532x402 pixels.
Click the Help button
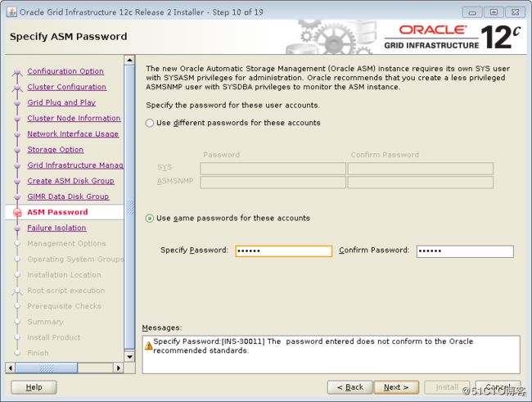click(34, 387)
